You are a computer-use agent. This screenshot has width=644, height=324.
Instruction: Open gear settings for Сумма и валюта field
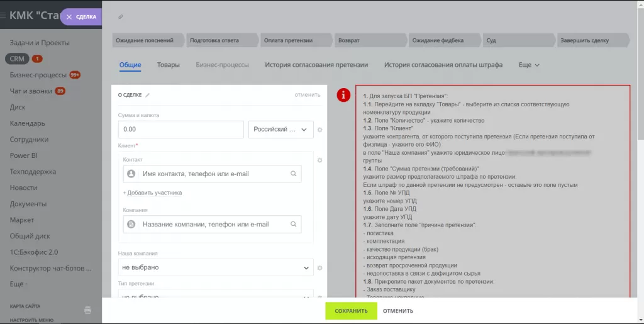click(x=319, y=130)
